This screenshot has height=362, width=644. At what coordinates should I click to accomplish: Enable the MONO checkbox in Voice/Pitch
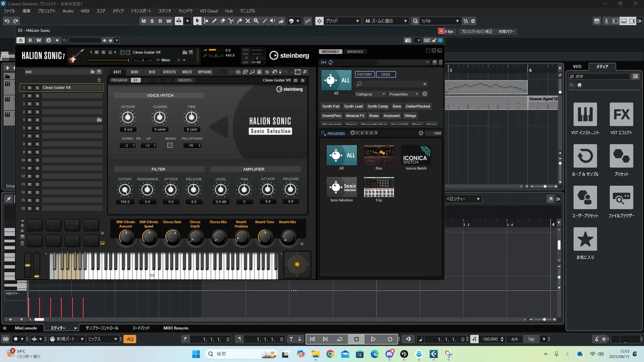coord(170,145)
